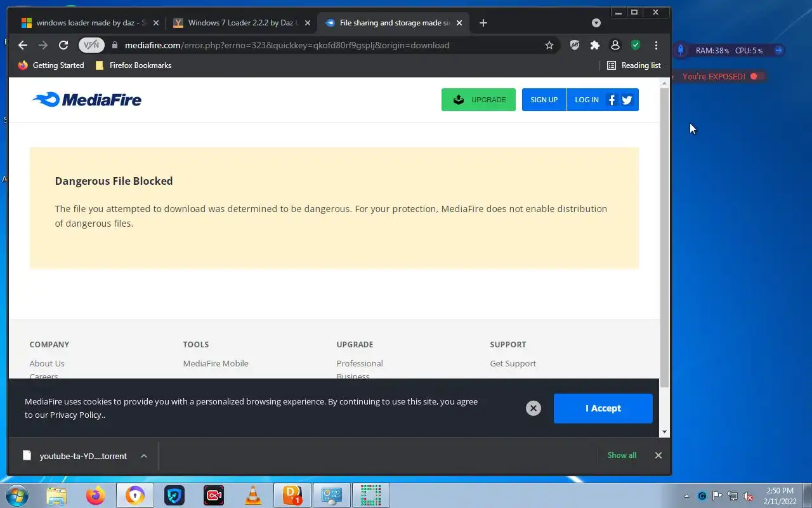Click the muted volume tray icon

pyautogui.click(x=748, y=496)
